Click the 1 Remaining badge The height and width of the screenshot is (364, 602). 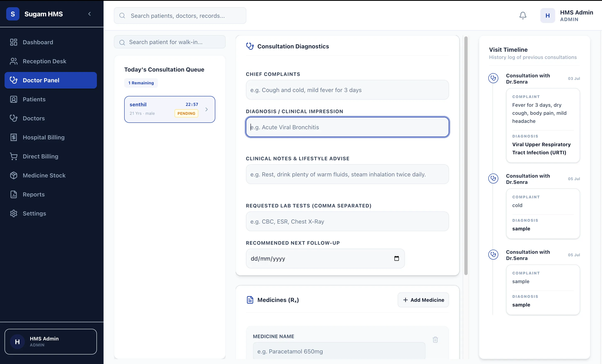[x=141, y=83]
